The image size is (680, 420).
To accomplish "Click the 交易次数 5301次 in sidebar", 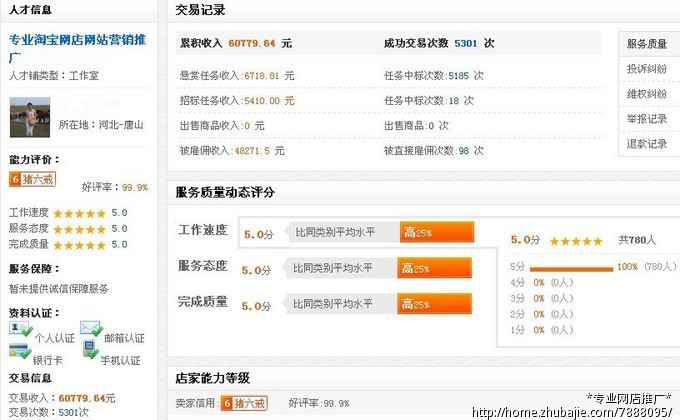I will coord(49,412).
